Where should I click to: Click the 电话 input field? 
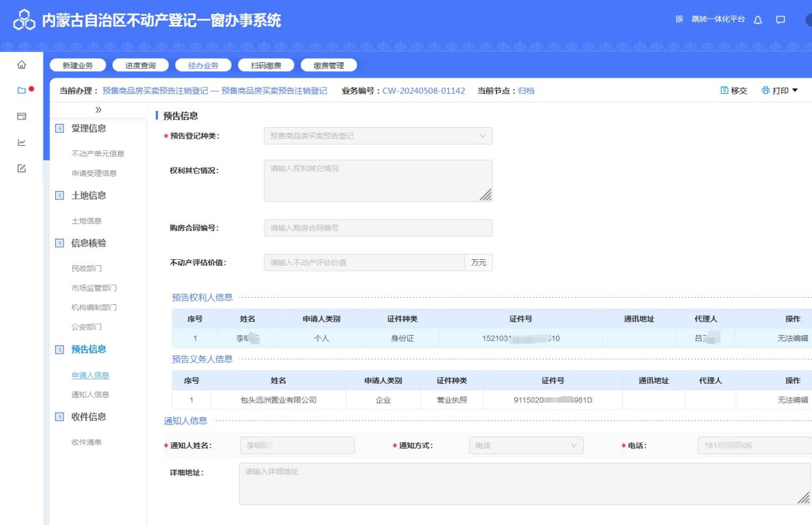click(754, 445)
